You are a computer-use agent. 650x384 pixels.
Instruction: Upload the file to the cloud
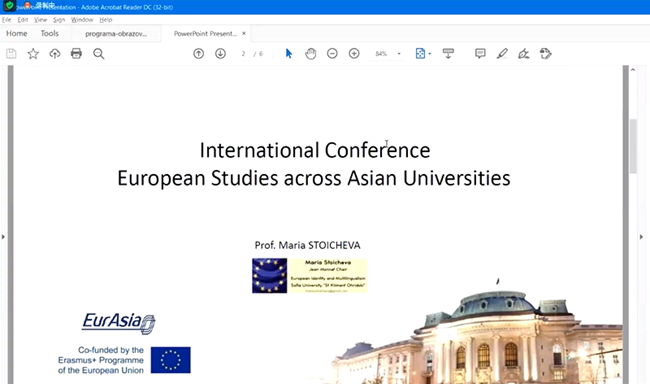click(55, 53)
